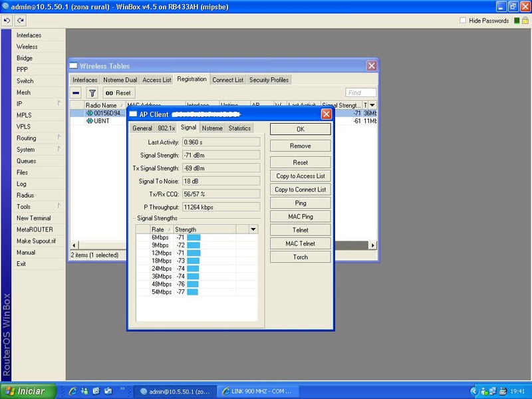Click Copy to Connect List button
The width and height of the screenshot is (532, 399).
tap(301, 190)
